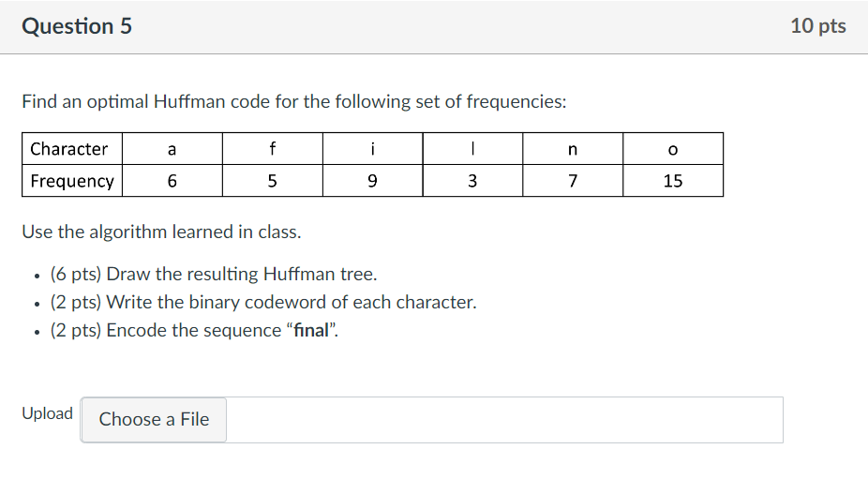Click the frequency cell showing 3
This screenshot has height=494, width=868.
click(x=472, y=181)
